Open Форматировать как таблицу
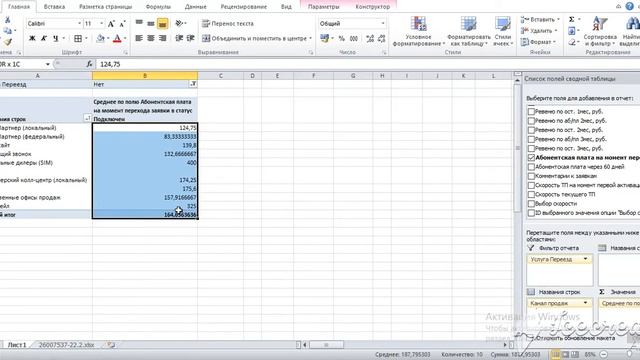This screenshot has width=640, height=360. [469, 31]
